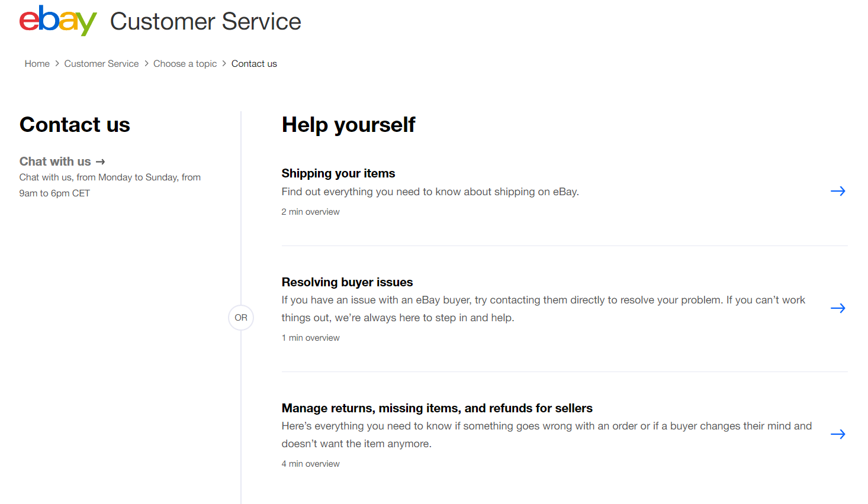This screenshot has height=504, width=868.
Task: Open the Shipping your items heading
Action: (338, 173)
